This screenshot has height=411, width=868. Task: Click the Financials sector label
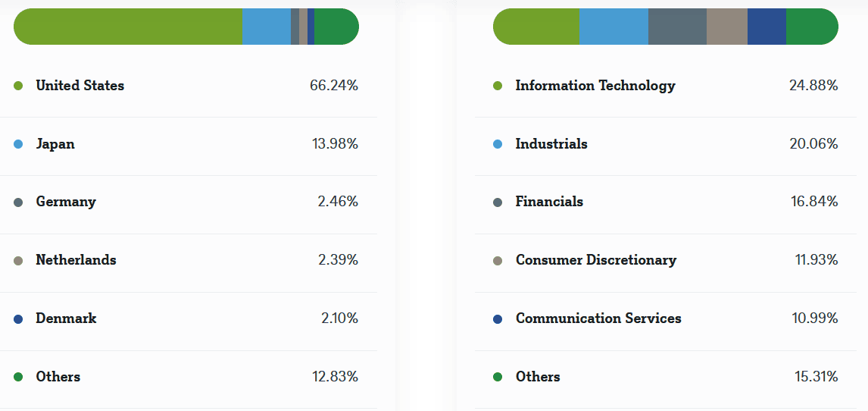(549, 202)
